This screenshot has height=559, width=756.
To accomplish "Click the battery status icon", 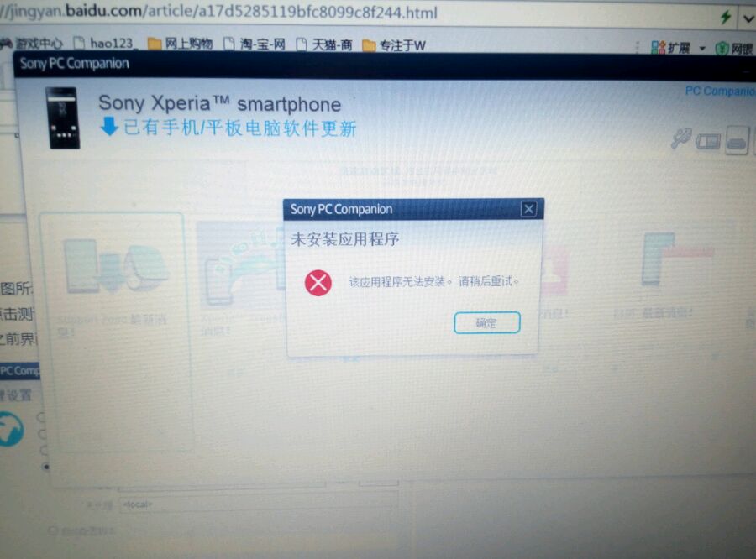I will point(708,142).
